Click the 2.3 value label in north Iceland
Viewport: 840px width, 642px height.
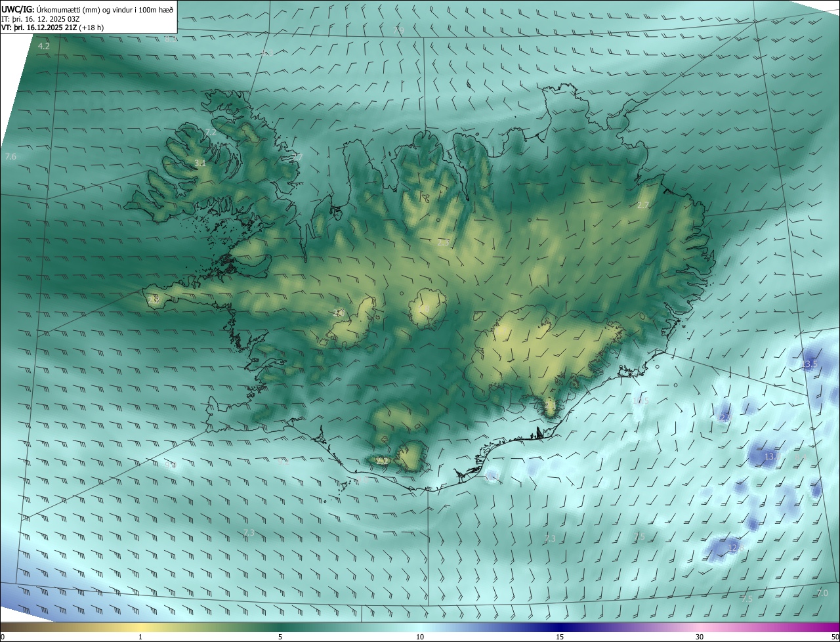(443, 243)
